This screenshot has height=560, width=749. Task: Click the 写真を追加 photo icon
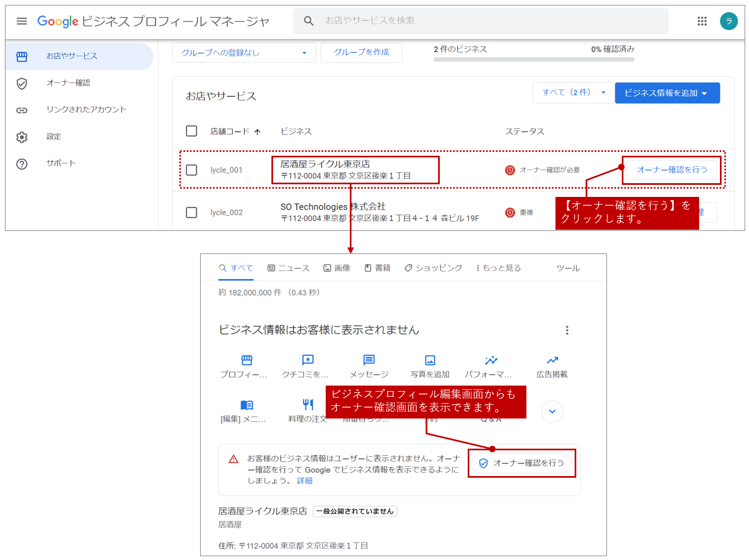(430, 360)
